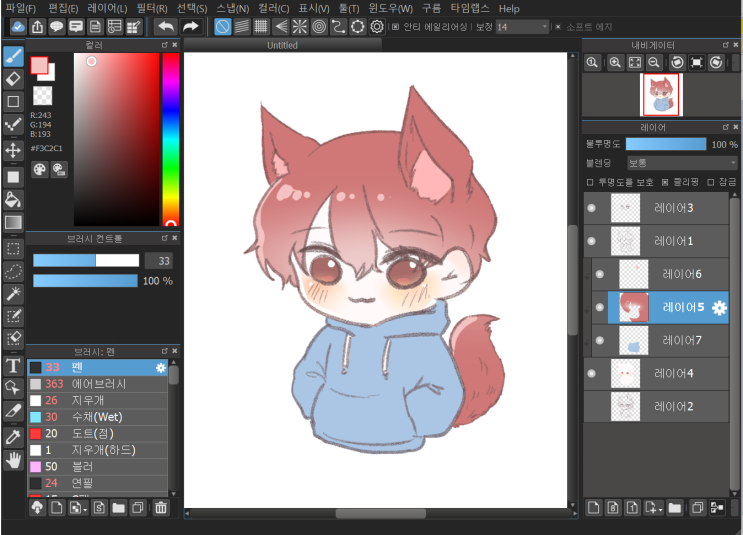
Task: Select 블러 brush in list
Action: click(x=98, y=467)
